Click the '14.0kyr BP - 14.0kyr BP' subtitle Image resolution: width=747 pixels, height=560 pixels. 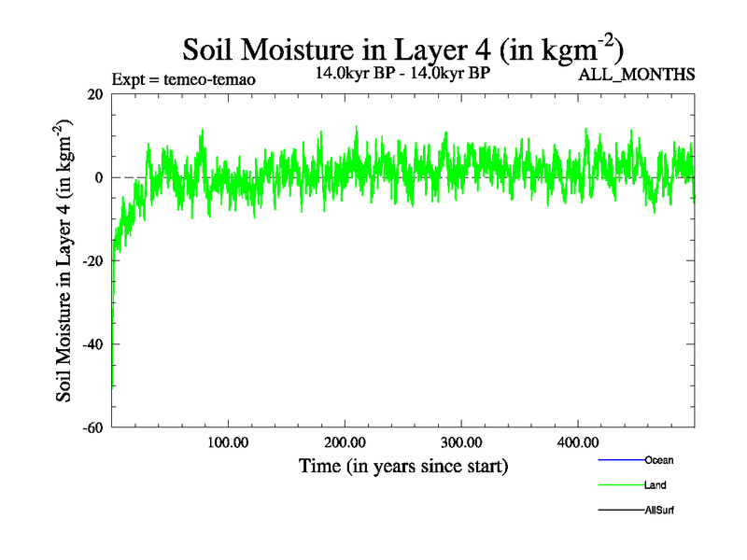click(x=402, y=72)
